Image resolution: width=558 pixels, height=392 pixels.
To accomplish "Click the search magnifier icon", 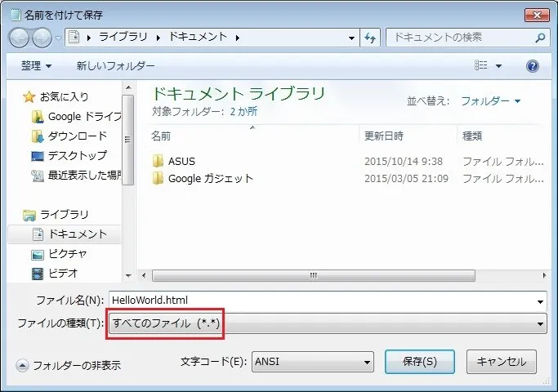I will pyautogui.click(x=539, y=38).
